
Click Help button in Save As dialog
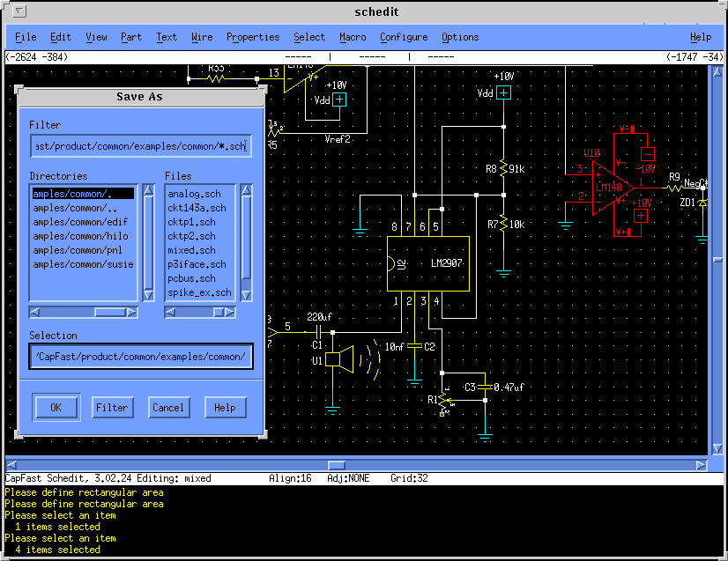tap(225, 408)
